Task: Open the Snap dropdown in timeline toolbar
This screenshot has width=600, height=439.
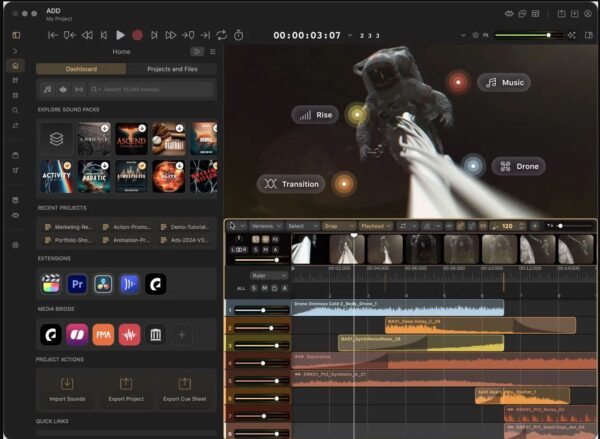Action: click(x=339, y=226)
